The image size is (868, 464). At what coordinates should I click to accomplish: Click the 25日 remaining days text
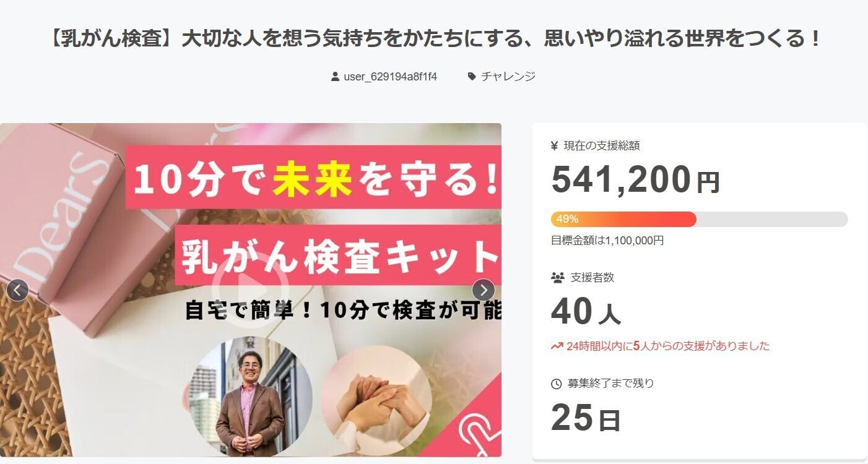[586, 418]
